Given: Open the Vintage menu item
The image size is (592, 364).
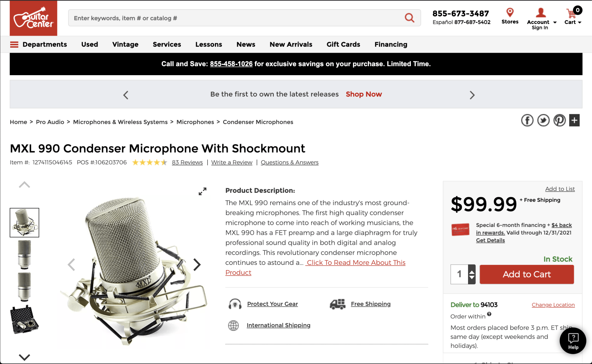Looking at the screenshot, I should (125, 44).
